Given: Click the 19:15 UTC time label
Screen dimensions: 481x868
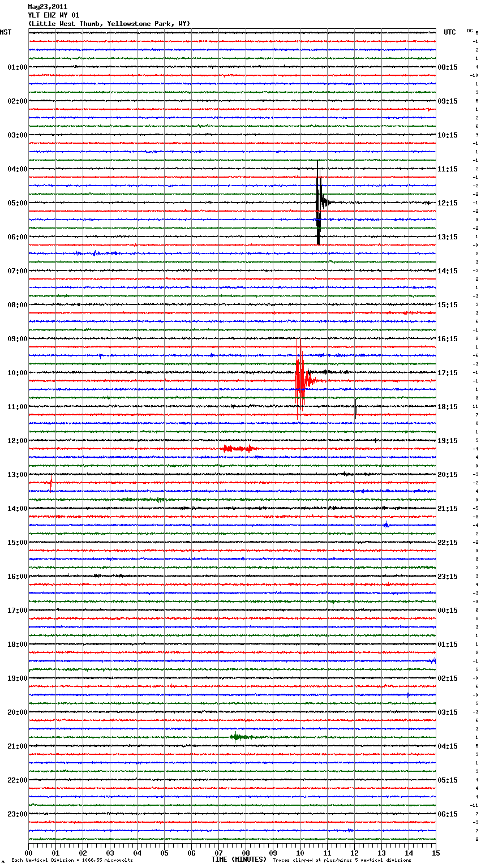Looking at the screenshot, I should click(x=448, y=441).
